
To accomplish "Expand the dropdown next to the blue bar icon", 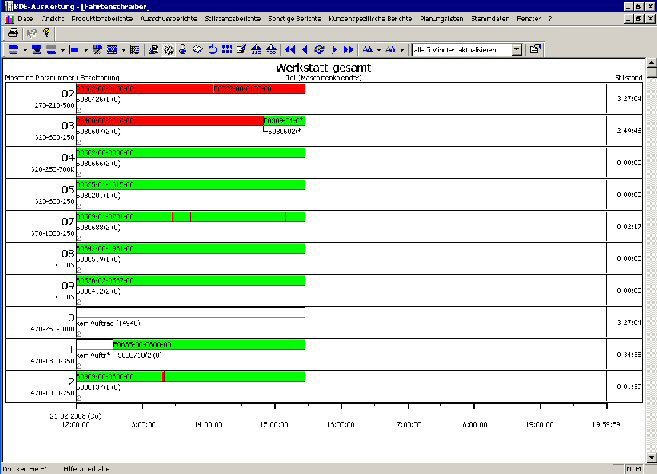I will tap(85, 50).
